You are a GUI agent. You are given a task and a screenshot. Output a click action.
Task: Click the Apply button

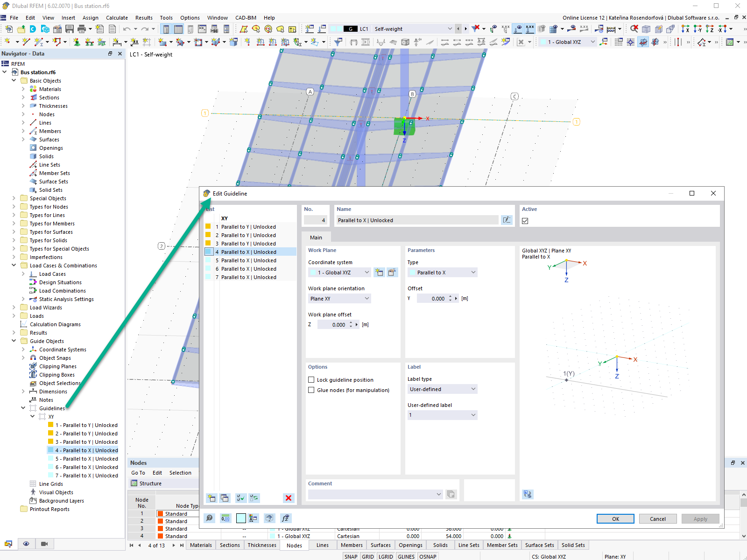tap(700, 518)
